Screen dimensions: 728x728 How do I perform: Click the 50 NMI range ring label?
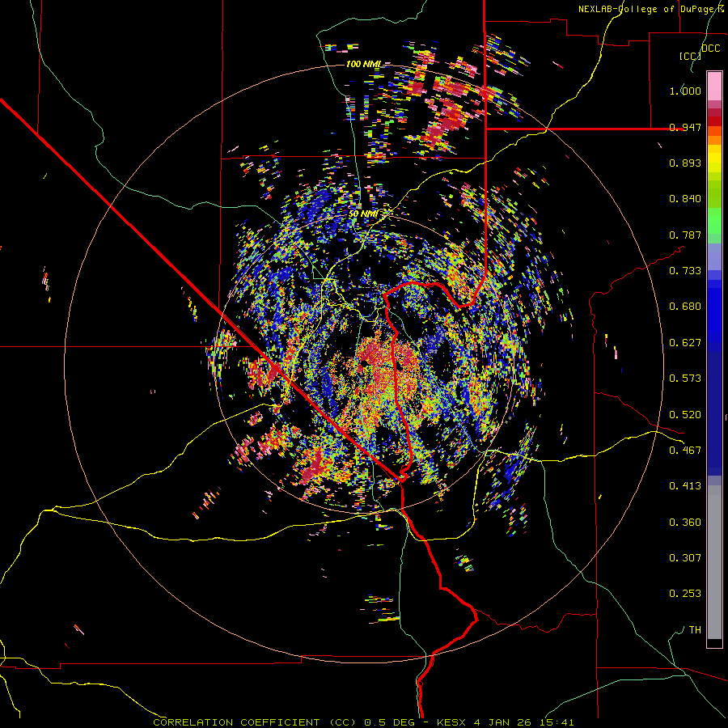363,214
